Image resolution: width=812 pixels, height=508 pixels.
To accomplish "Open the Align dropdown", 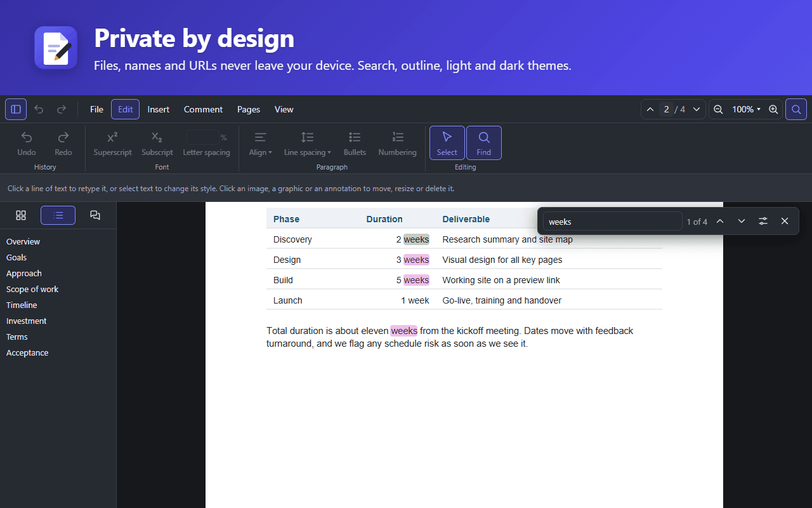I will pos(260,143).
